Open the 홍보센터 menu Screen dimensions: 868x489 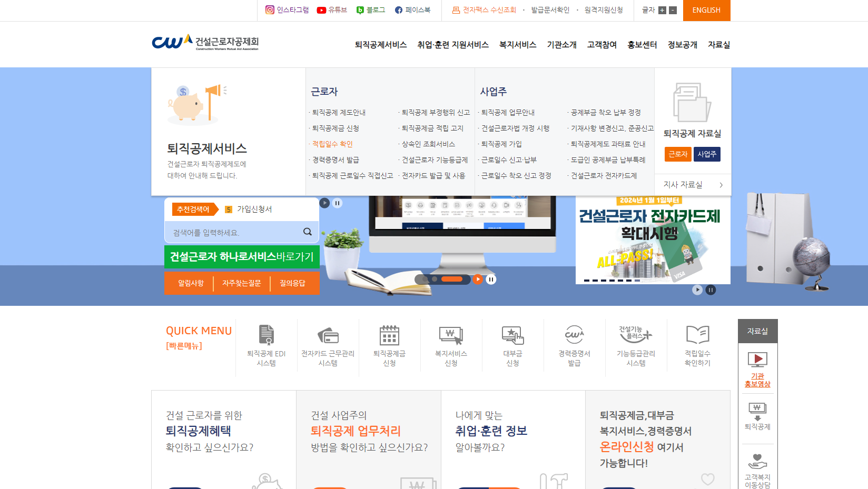(642, 45)
